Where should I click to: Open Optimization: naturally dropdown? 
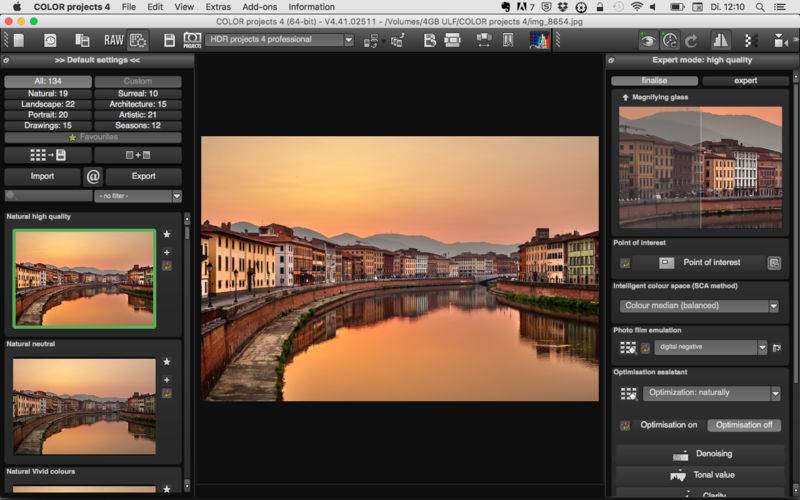[712, 393]
